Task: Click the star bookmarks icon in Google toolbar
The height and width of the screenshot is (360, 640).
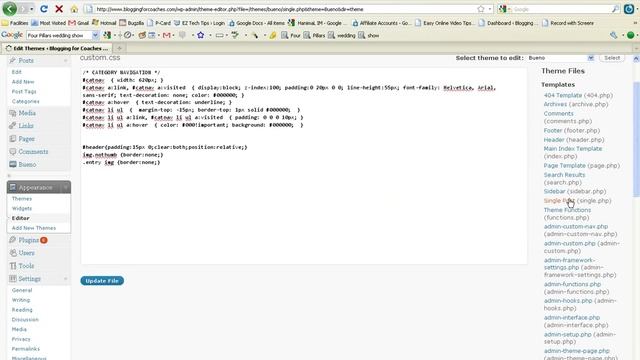Action: tap(200, 36)
